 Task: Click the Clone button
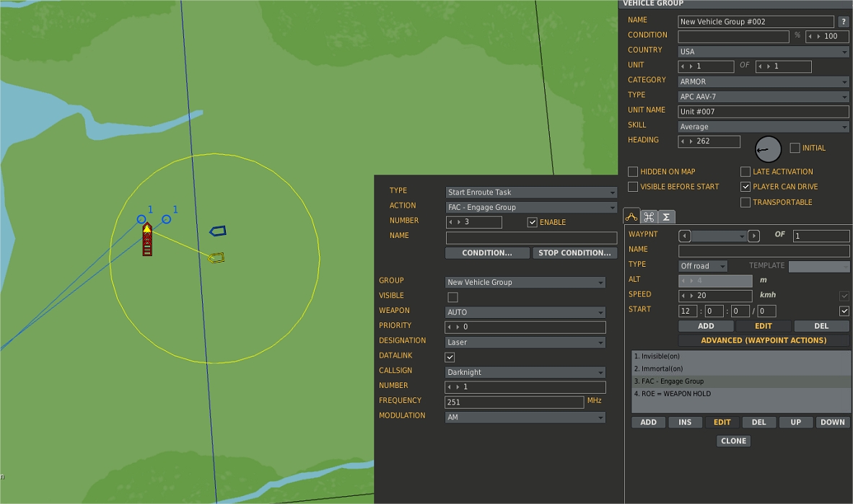tap(733, 441)
